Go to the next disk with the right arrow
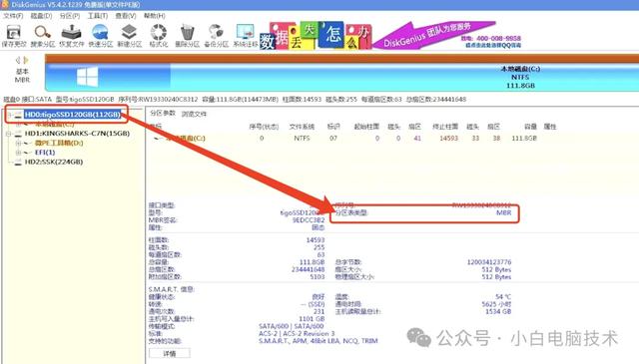639x364 pixels. point(27,60)
